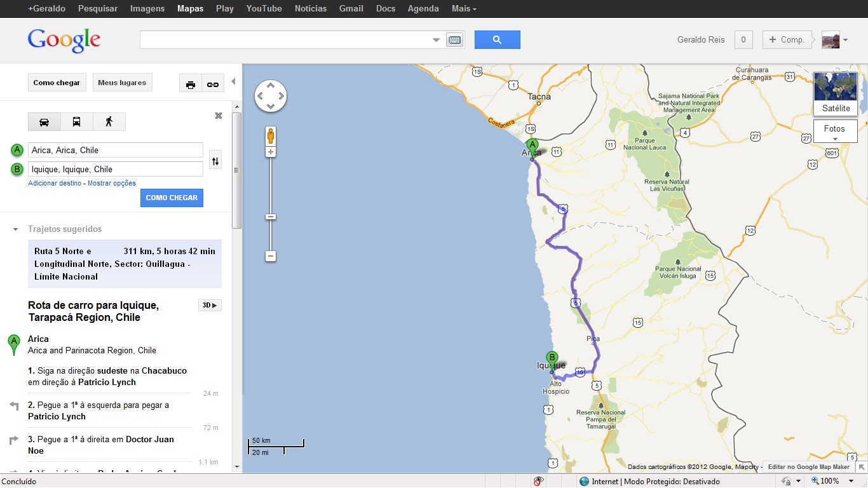
Task: Click the Meus lugares button
Action: pyautogui.click(x=122, y=83)
